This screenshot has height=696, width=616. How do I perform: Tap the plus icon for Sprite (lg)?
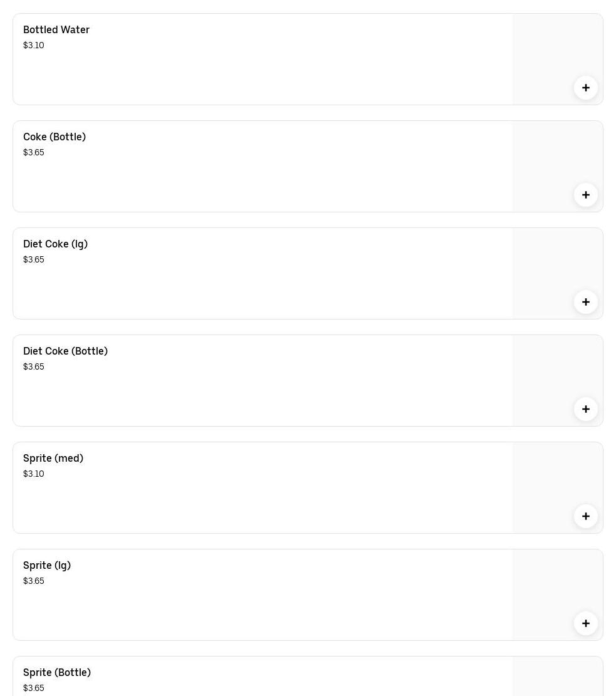tap(585, 623)
